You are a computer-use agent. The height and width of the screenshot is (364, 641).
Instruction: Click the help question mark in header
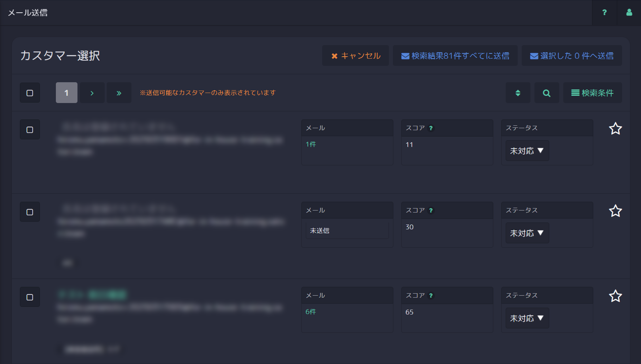(x=604, y=12)
